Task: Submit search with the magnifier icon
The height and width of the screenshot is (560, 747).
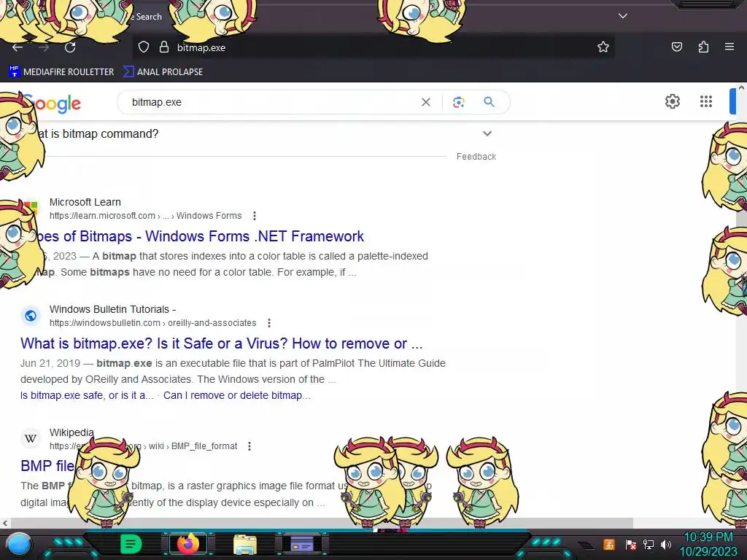Action: click(489, 102)
